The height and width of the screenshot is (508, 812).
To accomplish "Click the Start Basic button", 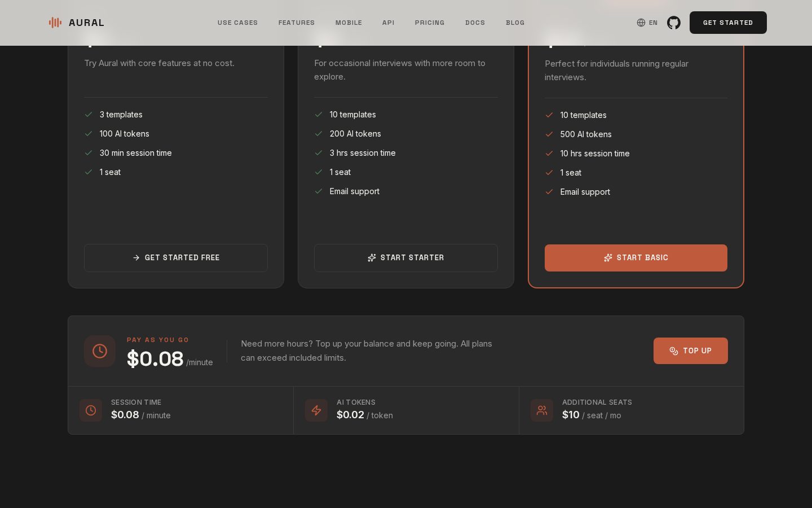I will [x=636, y=258].
